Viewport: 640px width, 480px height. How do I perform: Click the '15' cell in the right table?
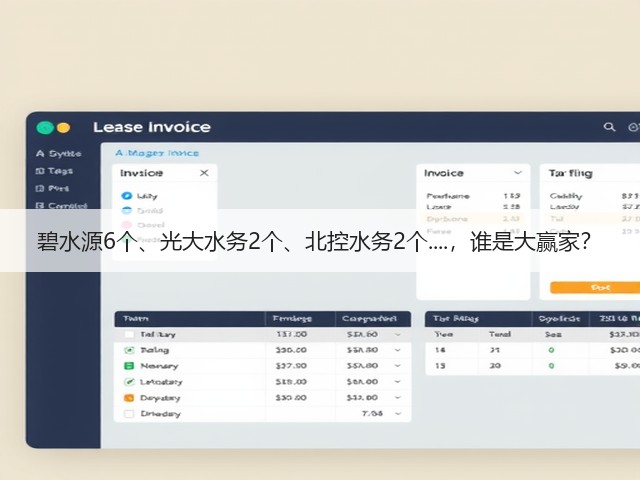point(440,366)
